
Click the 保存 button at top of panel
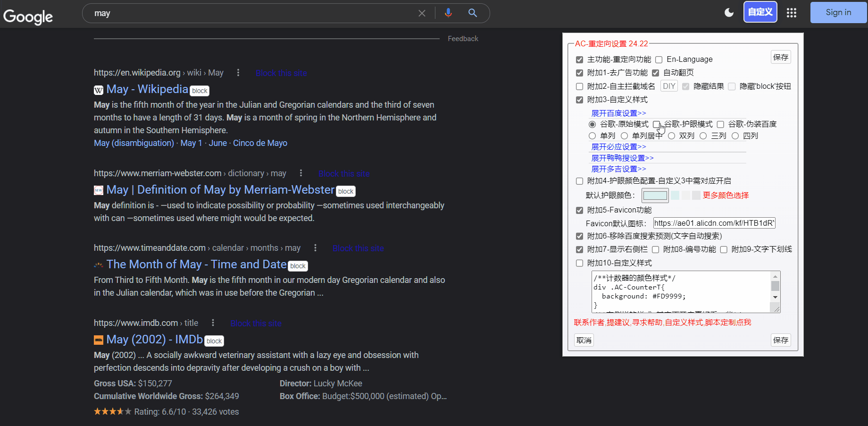click(780, 57)
